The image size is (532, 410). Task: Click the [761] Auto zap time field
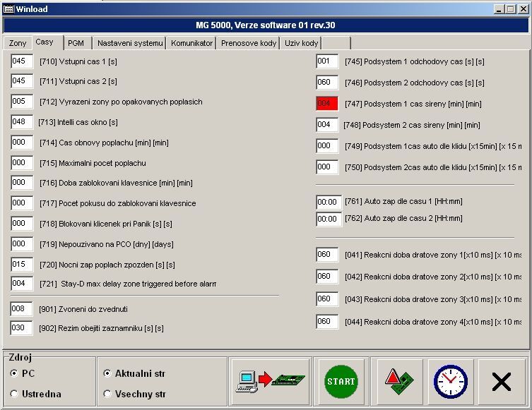tap(329, 202)
